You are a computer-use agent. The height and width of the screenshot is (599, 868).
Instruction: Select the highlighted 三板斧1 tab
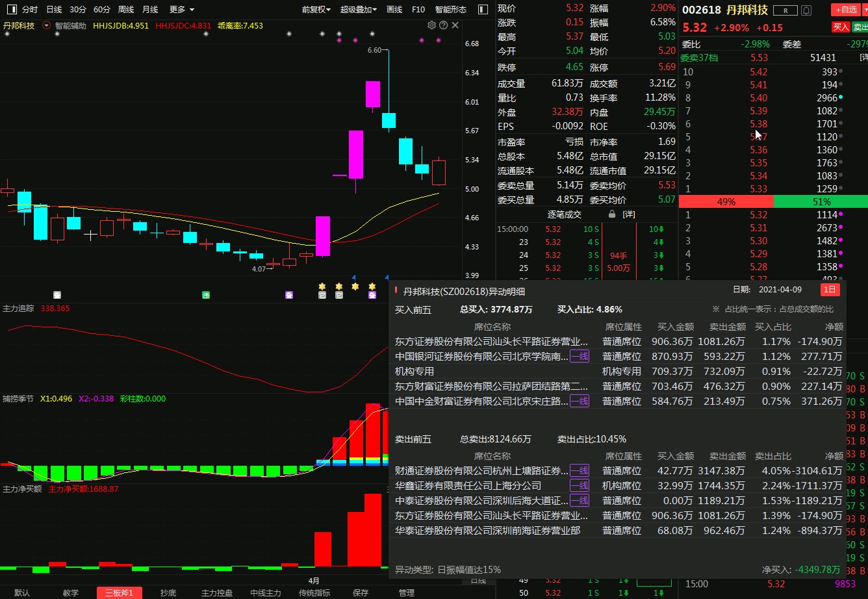(x=119, y=593)
